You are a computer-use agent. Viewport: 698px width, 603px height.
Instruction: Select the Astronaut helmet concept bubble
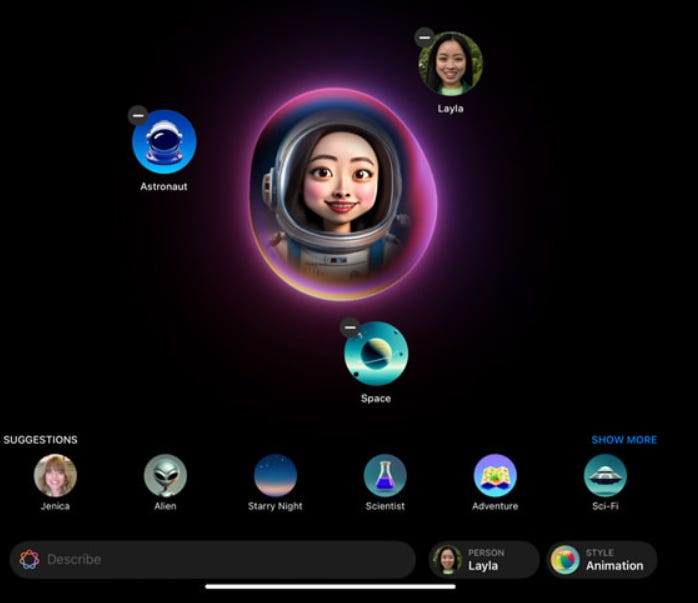tap(164, 142)
